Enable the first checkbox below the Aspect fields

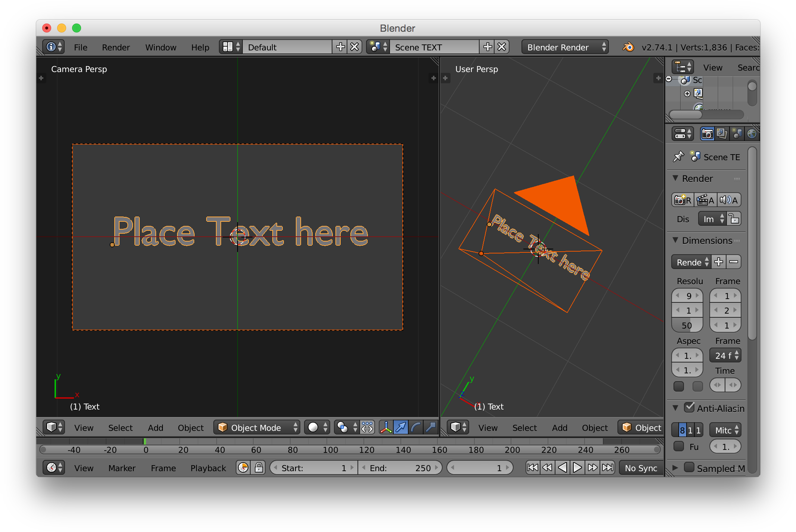pyautogui.click(x=679, y=386)
